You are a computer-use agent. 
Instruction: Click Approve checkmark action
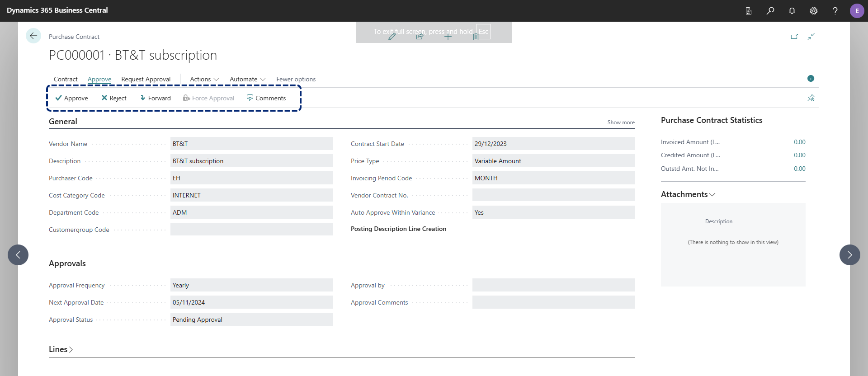pos(71,98)
